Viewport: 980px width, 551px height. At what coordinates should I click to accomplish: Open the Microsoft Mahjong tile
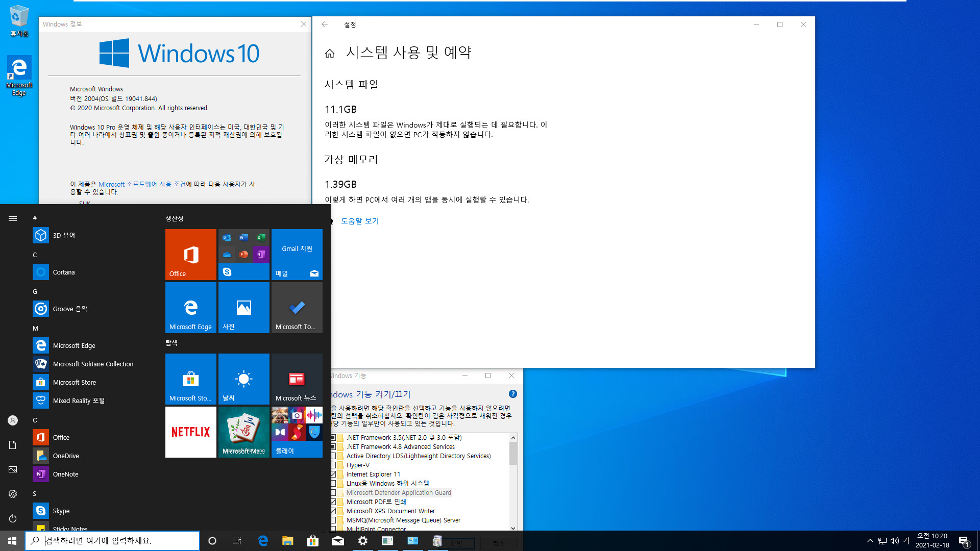(x=244, y=432)
